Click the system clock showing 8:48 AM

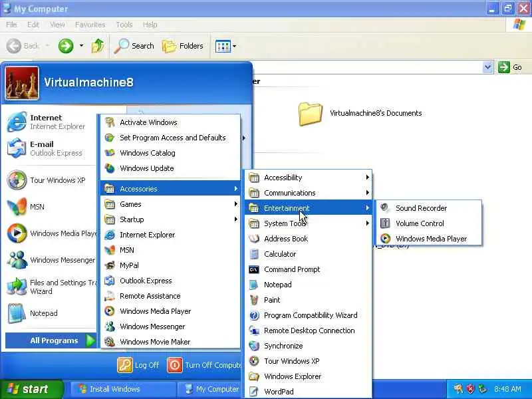[507, 389]
